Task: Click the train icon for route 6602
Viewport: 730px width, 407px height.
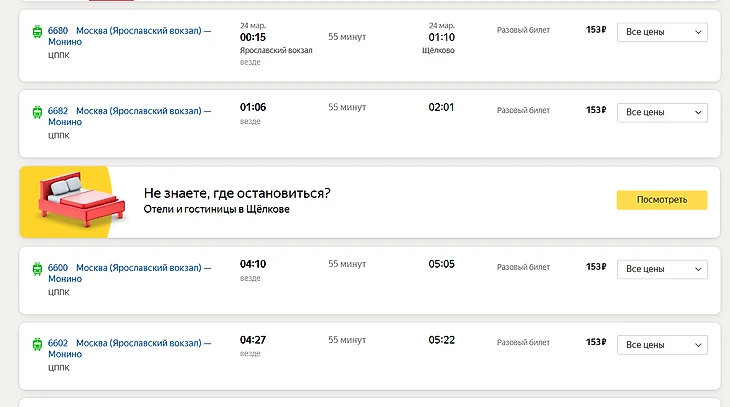Action: (38, 344)
